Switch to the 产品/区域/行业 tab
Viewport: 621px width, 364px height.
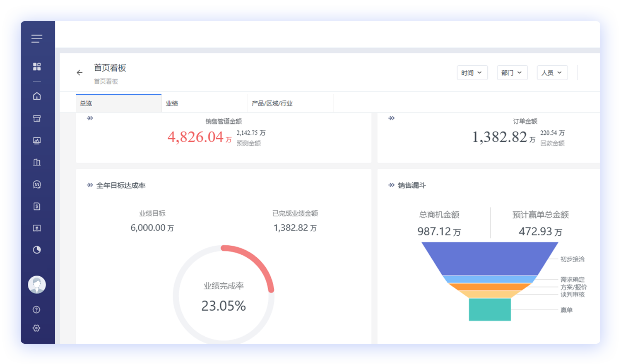[291, 103]
